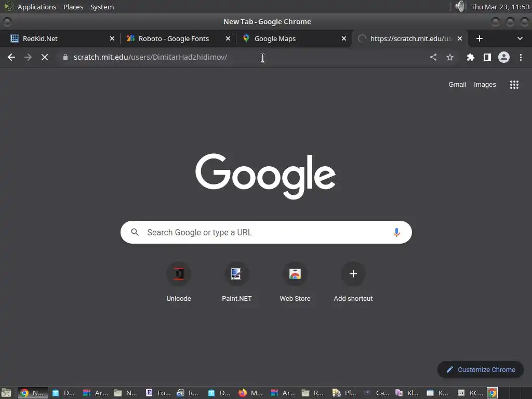The width and height of the screenshot is (532, 399).
Task: Open the Gmail link
Action: tap(457, 85)
